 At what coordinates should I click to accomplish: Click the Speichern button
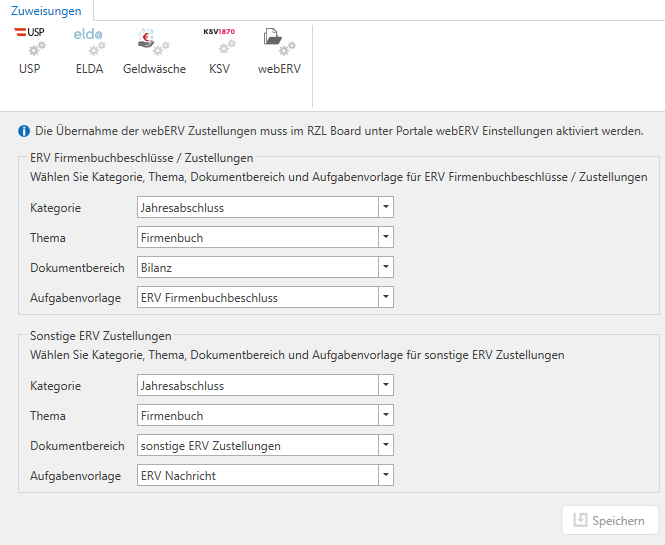(610, 520)
